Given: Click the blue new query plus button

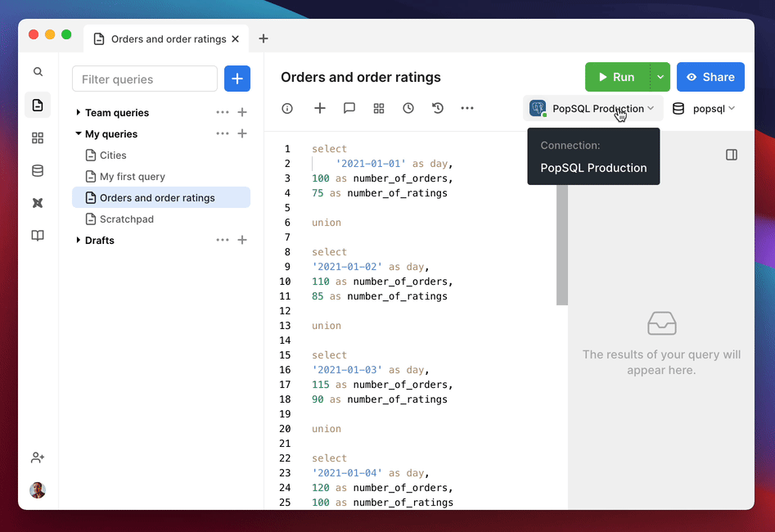Looking at the screenshot, I should click(237, 79).
